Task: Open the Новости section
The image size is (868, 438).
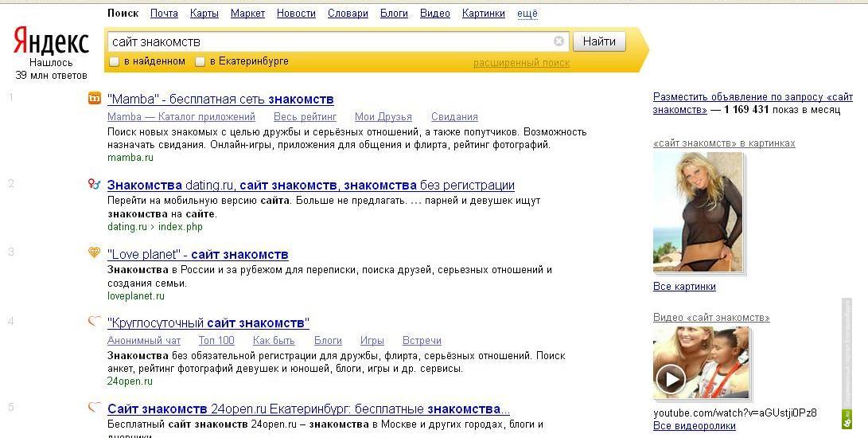Action: 296,14
